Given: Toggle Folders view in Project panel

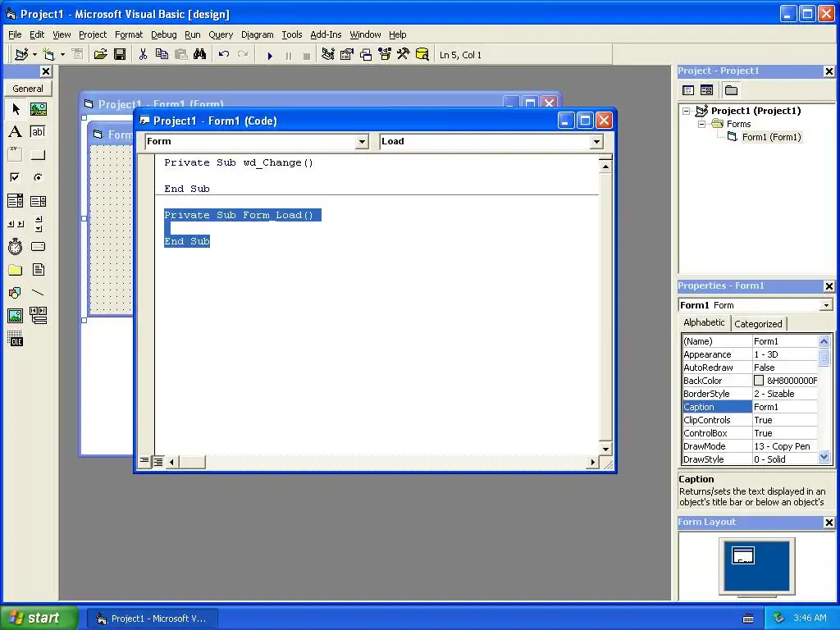Looking at the screenshot, I should coord(731,90).
